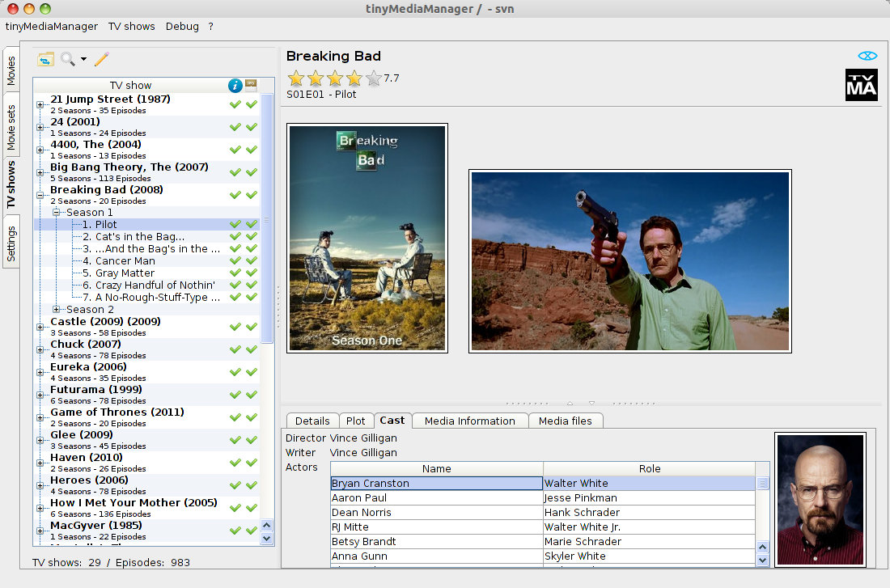Screen dimensions: 890x588
Task: Click TV show list scroll up arrow
Action: click(x=267, y=526)
